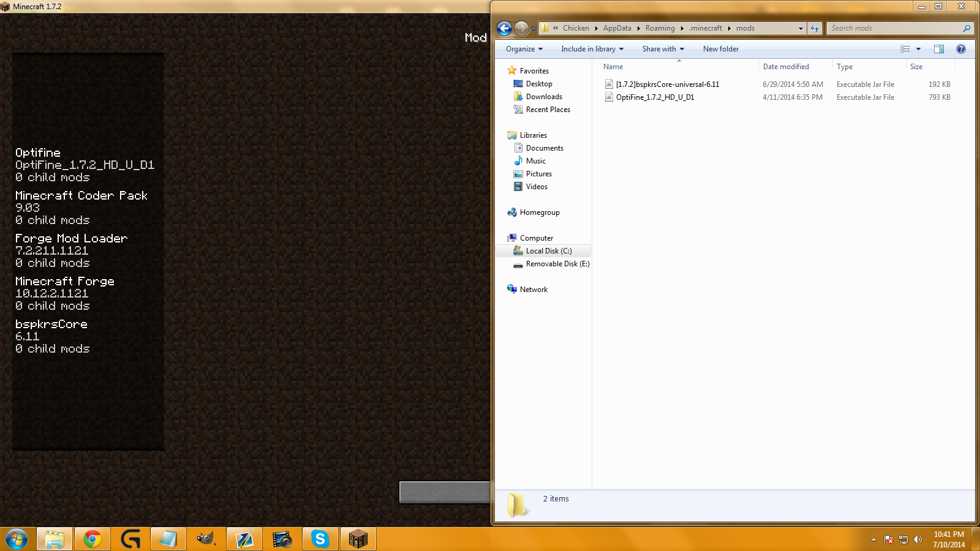
Task: Select Libraries in navigation pane
Action: (x=533, y=135)
